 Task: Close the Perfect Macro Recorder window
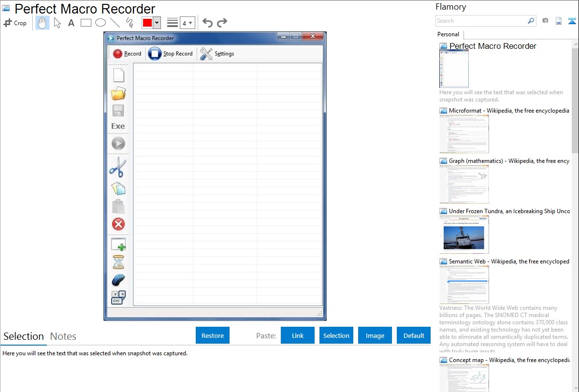[x=313, y=36]
